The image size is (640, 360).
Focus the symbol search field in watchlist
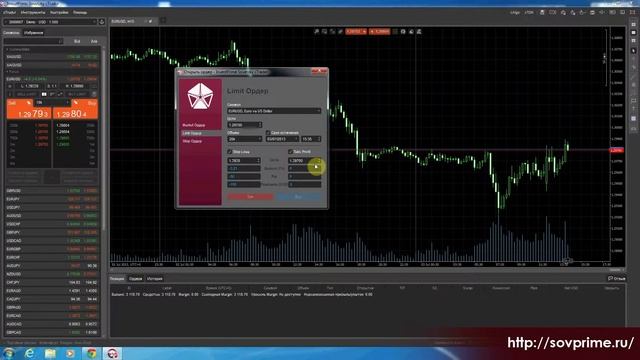click(x=33, y=41)
